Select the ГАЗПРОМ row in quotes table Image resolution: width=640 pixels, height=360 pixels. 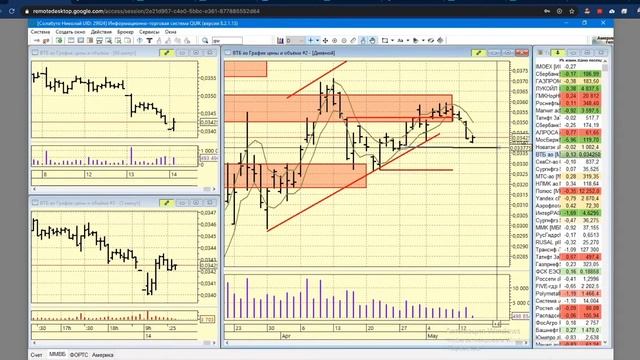568,81
